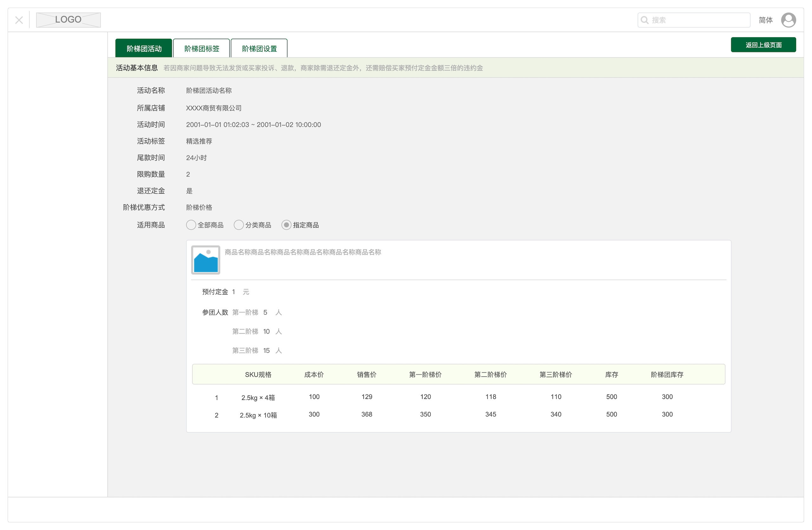Click the LOGO placeholder image
This screenshot has width=812, height=530.
(68, 20)
